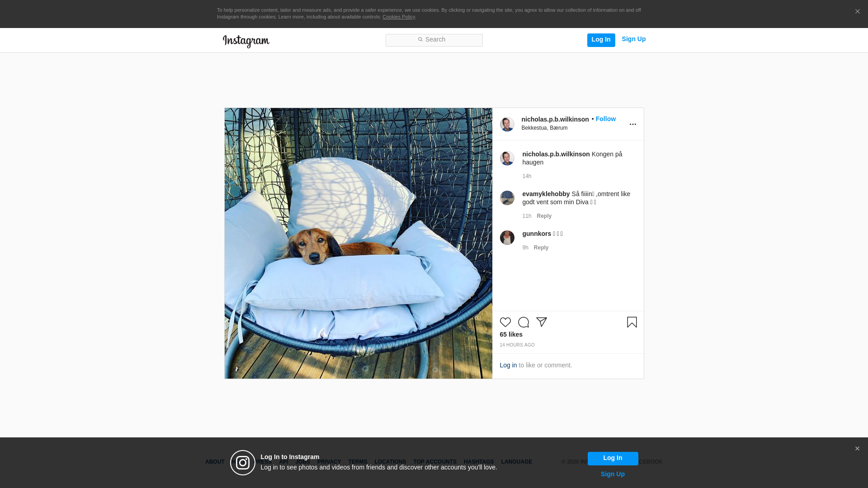
Task: Open gunnkors profile link
Action: (x=537, y=234)
